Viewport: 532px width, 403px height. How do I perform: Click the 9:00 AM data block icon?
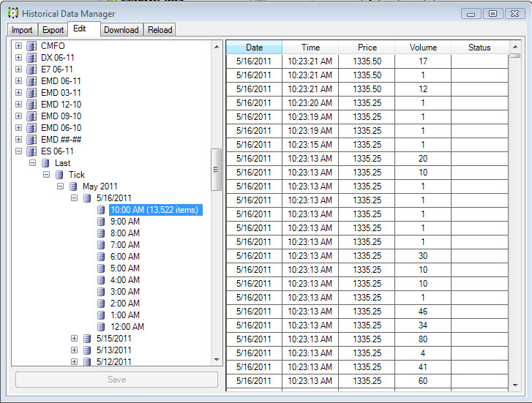tap(101, 222)
